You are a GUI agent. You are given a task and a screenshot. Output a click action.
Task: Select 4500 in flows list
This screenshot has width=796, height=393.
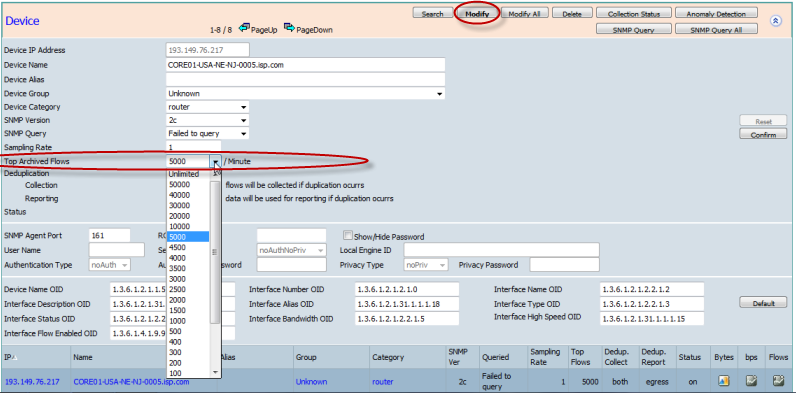coord(188,247)
